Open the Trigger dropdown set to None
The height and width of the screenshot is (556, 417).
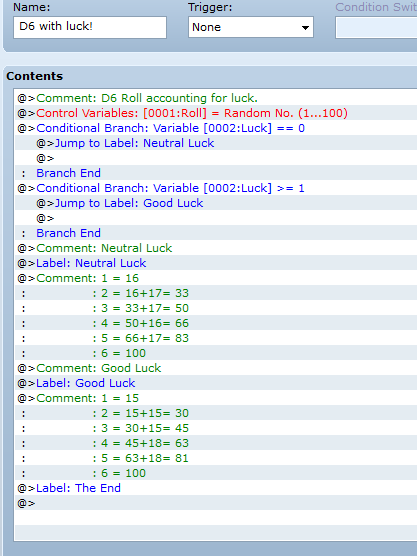coord(251,27)
